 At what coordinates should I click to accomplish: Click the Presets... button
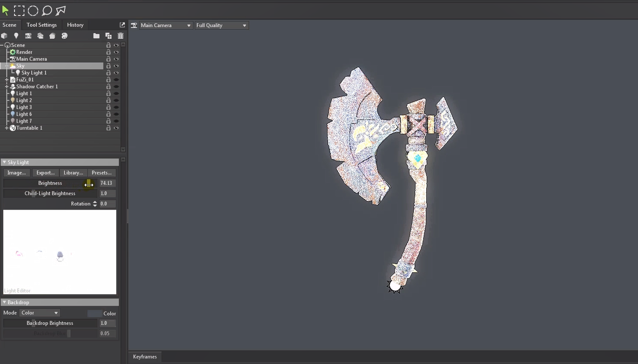(x=101, y=172)
